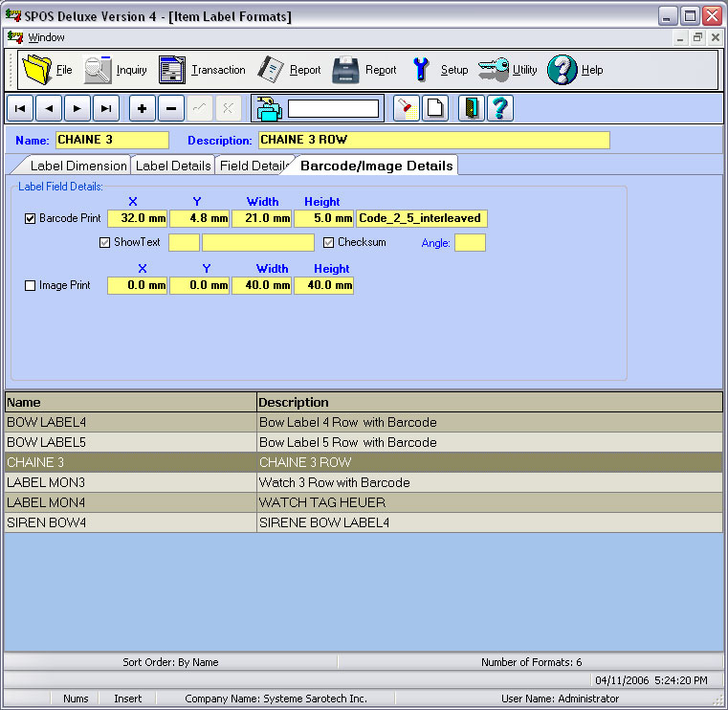The height and width of the screenshot is (710, 728).
Task: Click Image Width field 40.0 mm
Action: [x=262, y=285]
